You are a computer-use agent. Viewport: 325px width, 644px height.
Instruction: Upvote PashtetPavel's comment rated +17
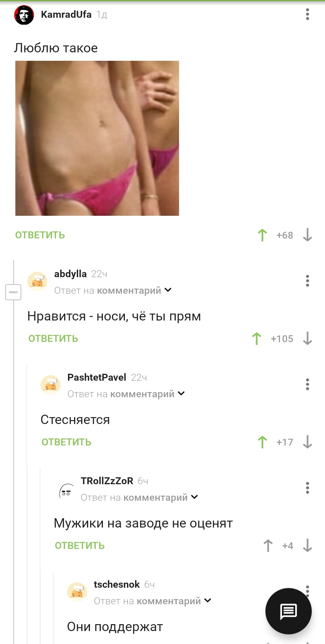coord(262,442)
